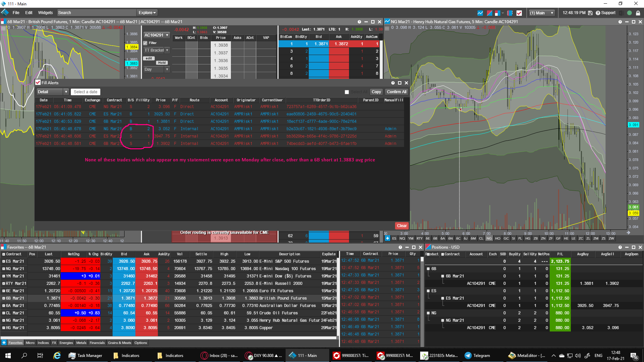Click the Search input field in the menu bar

pyautogui.click(x=96, y=13)
